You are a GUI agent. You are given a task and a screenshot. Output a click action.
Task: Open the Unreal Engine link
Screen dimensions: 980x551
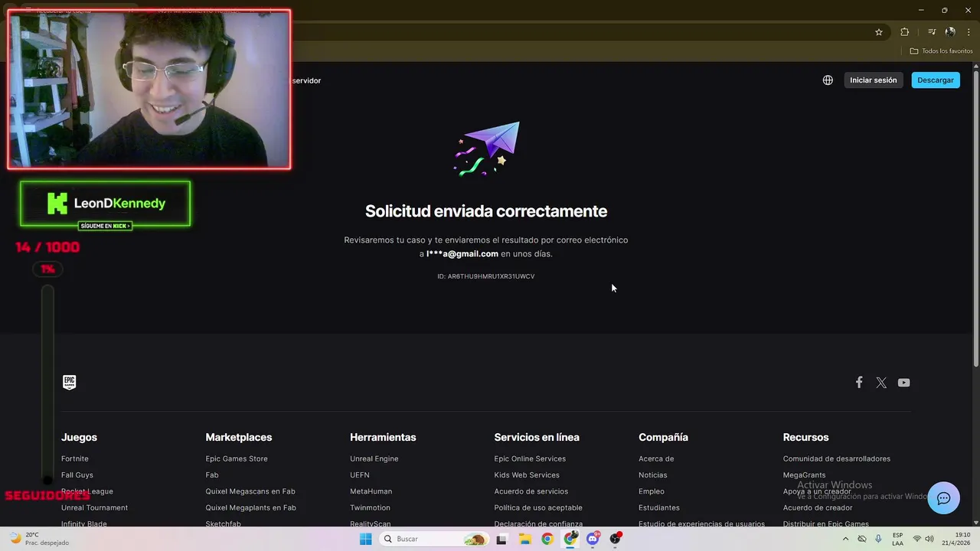point(374,458)
